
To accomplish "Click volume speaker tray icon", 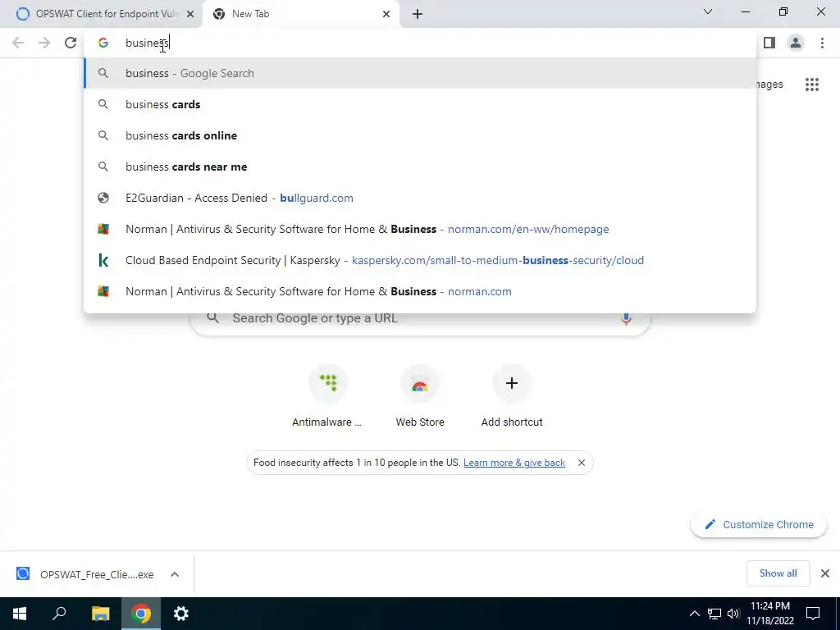I will click(733, 614).
